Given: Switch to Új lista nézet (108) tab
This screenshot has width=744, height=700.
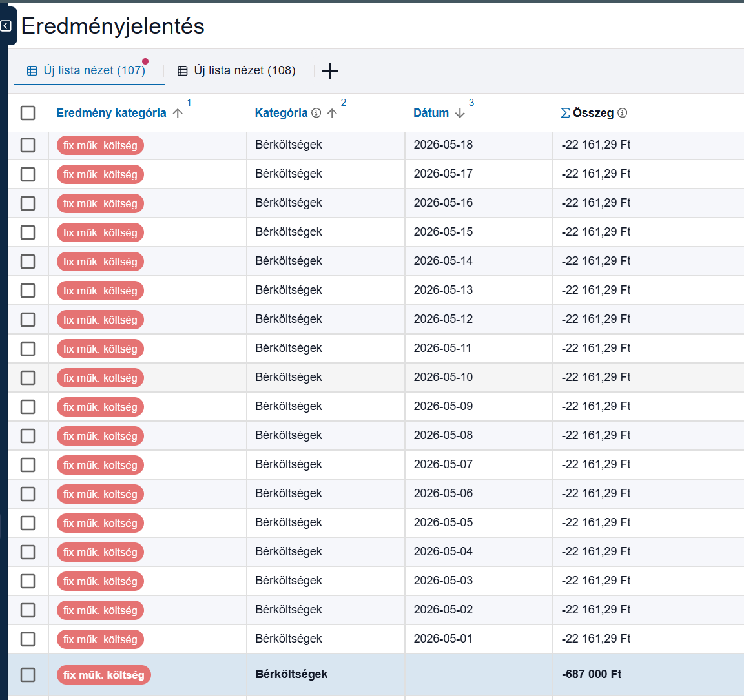Looking at the screenshot, I should click(x=237, y=71).
